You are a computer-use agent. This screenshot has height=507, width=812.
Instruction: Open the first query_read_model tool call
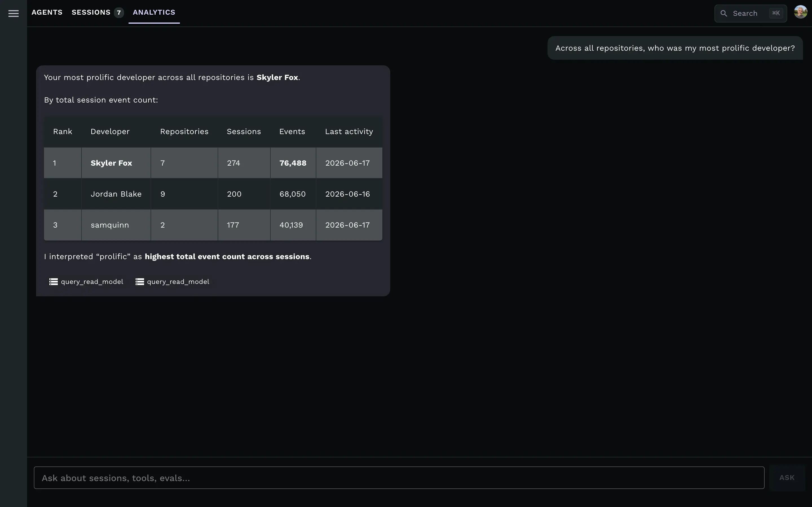pos(86,282)
